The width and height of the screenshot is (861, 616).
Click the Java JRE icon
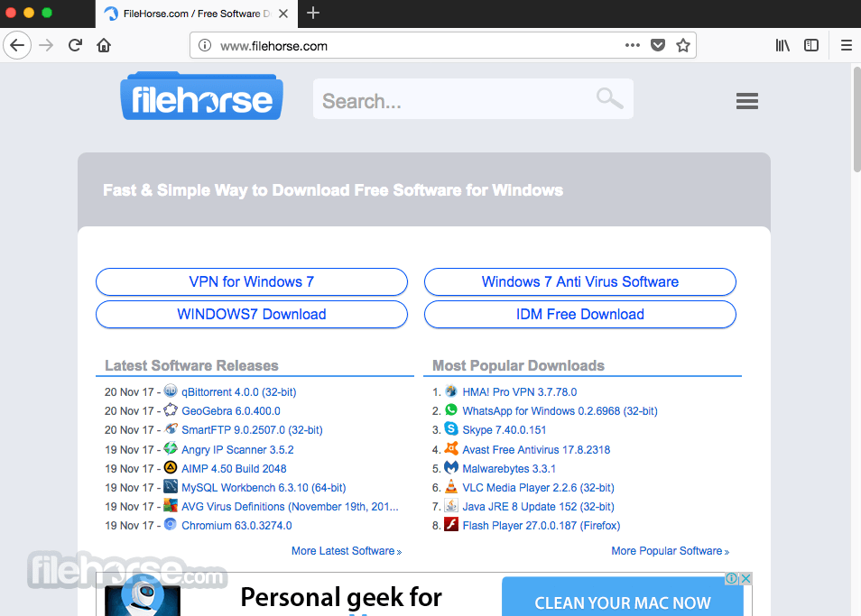[451, 505]
